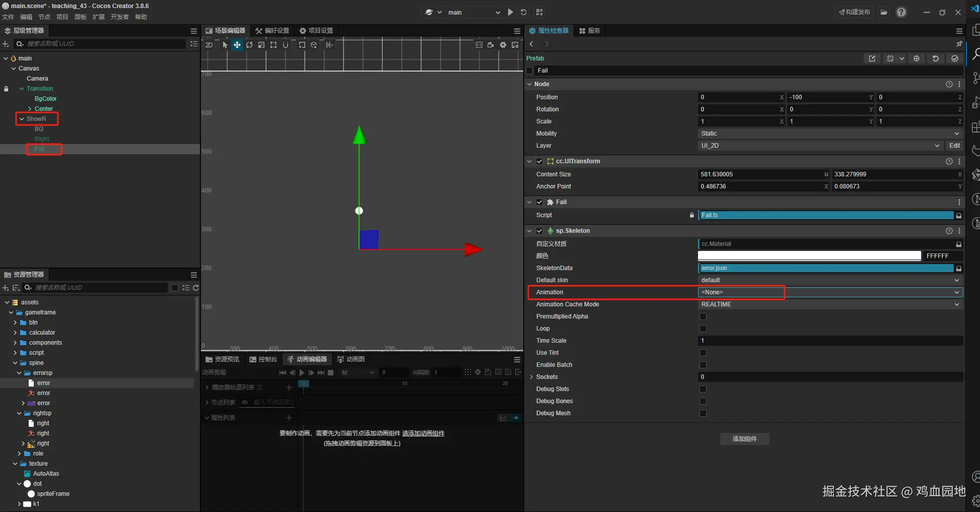Image resolution: width=980 pixels, height=512 pixels.
Task: Revert the prefab changes icon
Action: tap(936, 58)
